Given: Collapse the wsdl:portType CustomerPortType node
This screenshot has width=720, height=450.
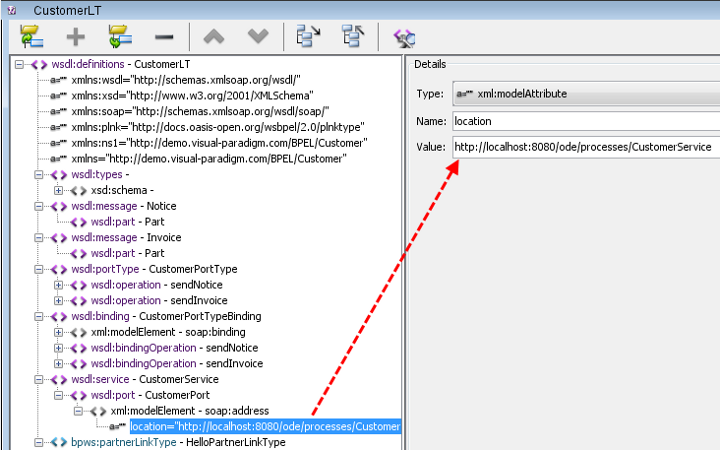Looking at the screenshot, I should tap(39, 269).
